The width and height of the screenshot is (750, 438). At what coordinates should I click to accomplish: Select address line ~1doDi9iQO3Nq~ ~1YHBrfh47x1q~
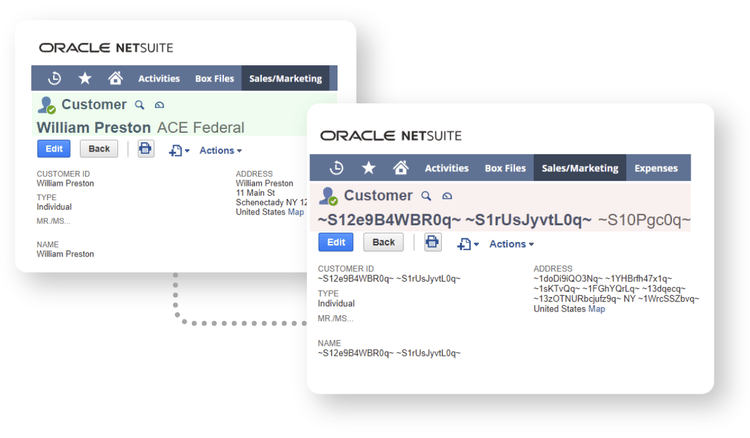(603, 279)
